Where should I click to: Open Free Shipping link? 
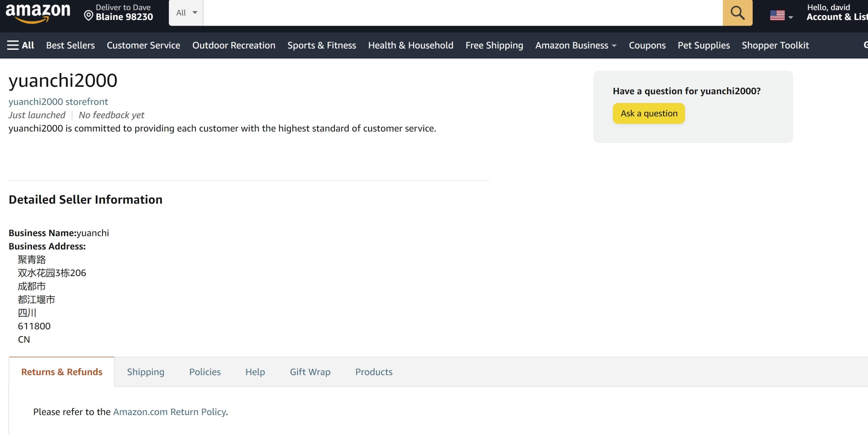494,45
